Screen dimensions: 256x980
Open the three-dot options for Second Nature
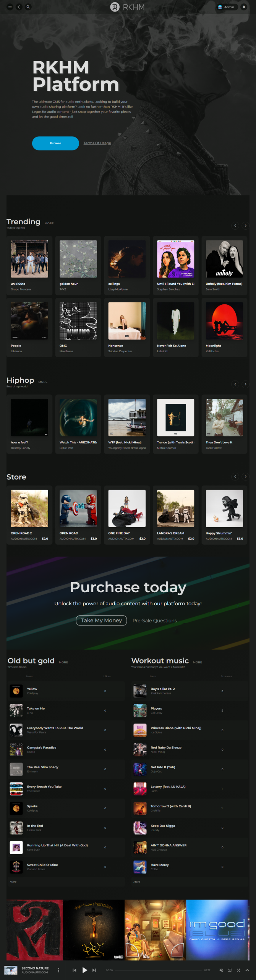(x=58, y=970)
